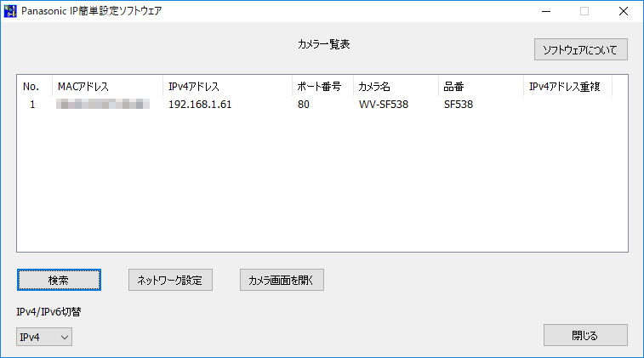Click camera name WV-SF538 cell
This screenshot has height=358, width=644.
click(384, 105)
